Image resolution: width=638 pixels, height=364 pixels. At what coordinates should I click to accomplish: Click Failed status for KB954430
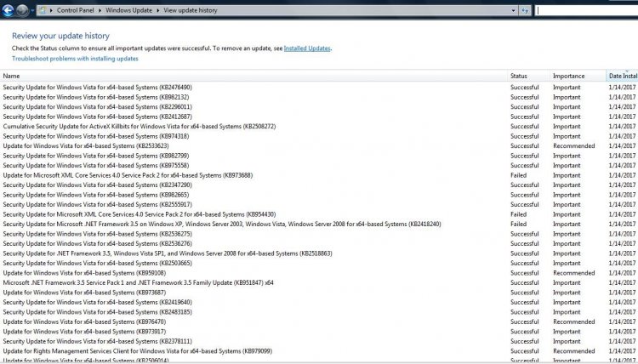[518, 214]
